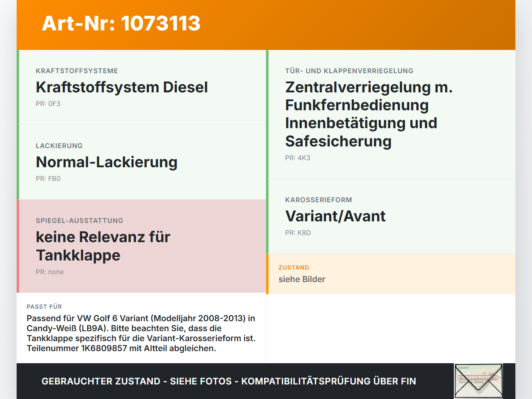Click the 'Variant/Avant' title
This screenshot has height=399, width=532.
(x=335, y=216)
